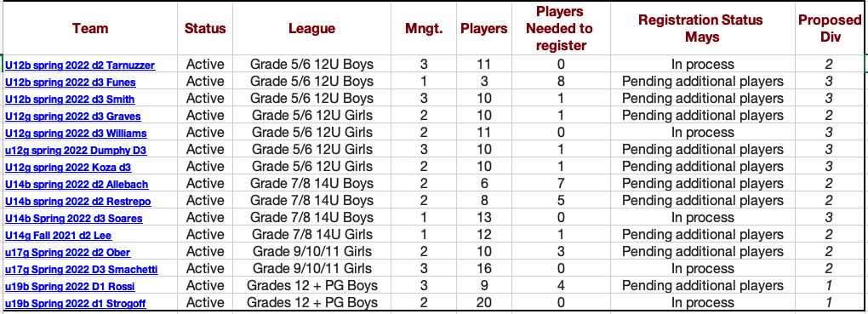Image resolution: width=868 pixels, height=314 pixels.
Task: Select the Registration Status Mays header cell
Action: tap(702, 28)
